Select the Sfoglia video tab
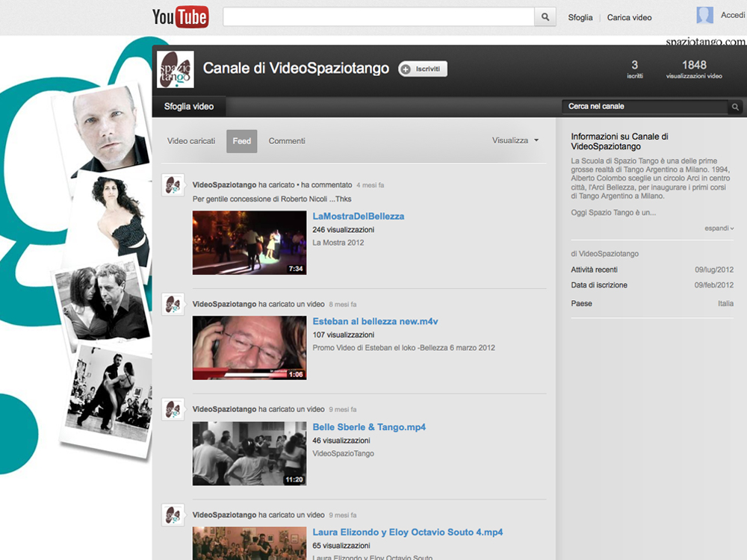The height and width of the screenshot is (560, 747). 189,107
